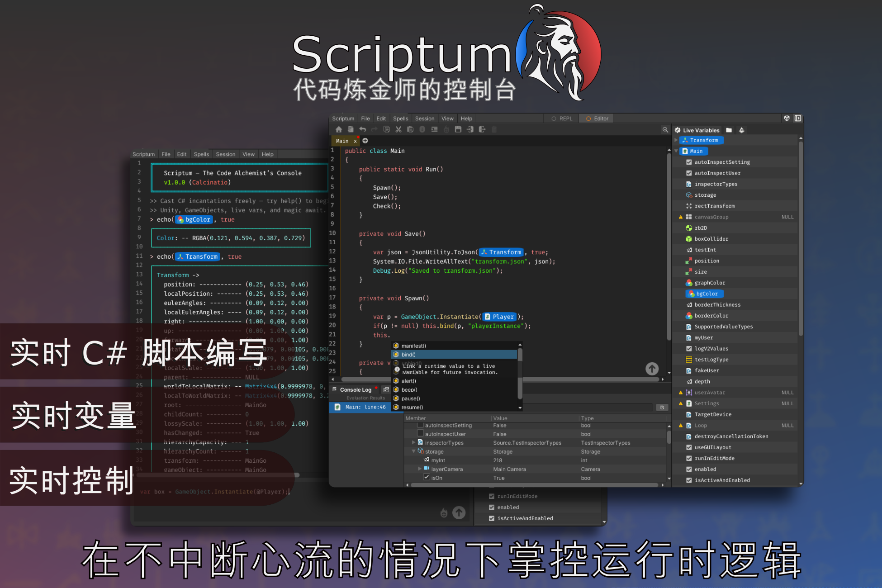Switch to the Editor mode tab
The image size is (882, 588).
point(597,119)
